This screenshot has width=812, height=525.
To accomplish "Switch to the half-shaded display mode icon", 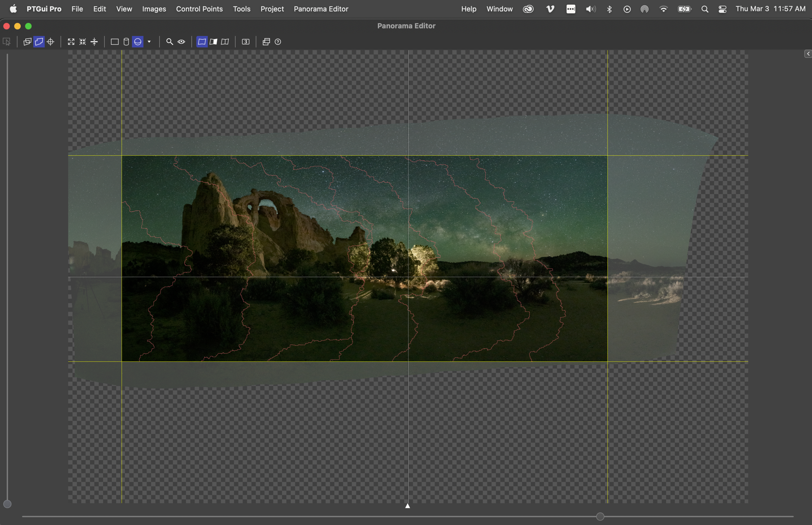I will coord(213,42).
